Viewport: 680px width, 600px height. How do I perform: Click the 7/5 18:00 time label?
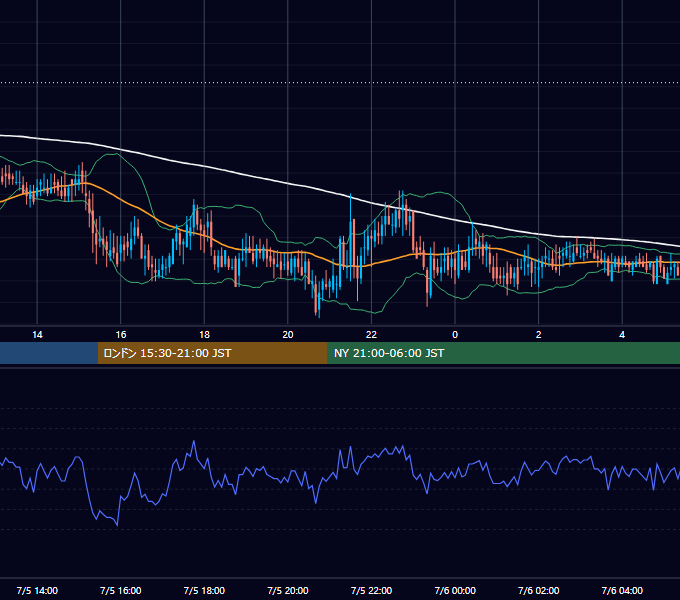pos(204,590)
